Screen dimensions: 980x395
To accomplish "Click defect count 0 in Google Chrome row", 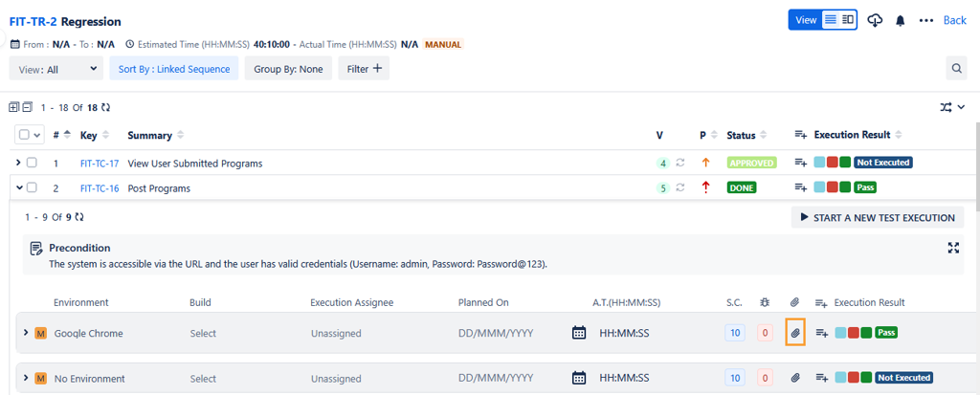I will [765, 333].
